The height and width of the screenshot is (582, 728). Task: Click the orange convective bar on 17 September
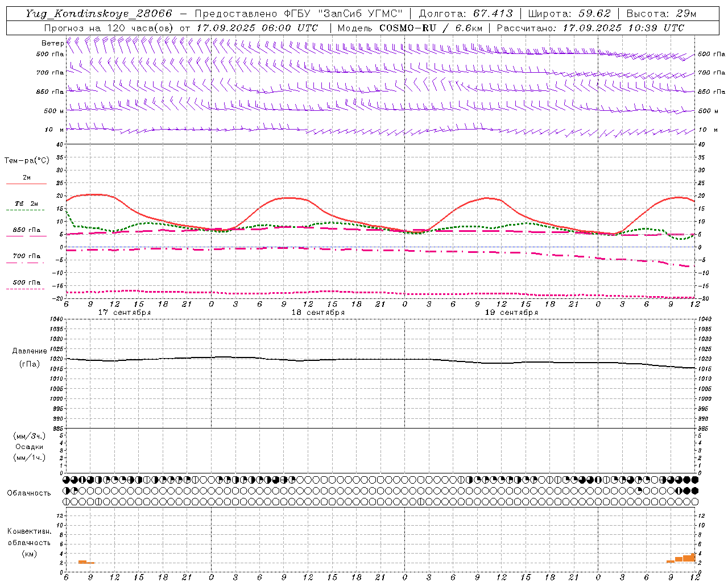pyautogui.click(x=83, y=562)
